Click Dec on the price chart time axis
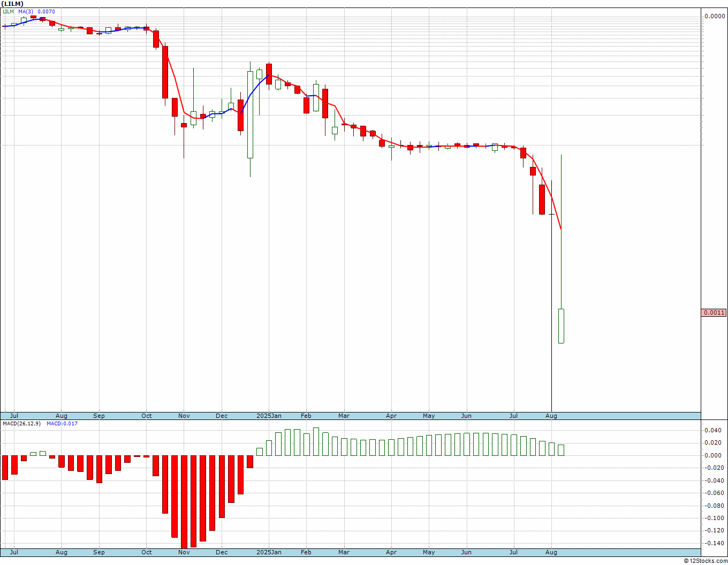728x565 pixels. [x=222, y=416]
